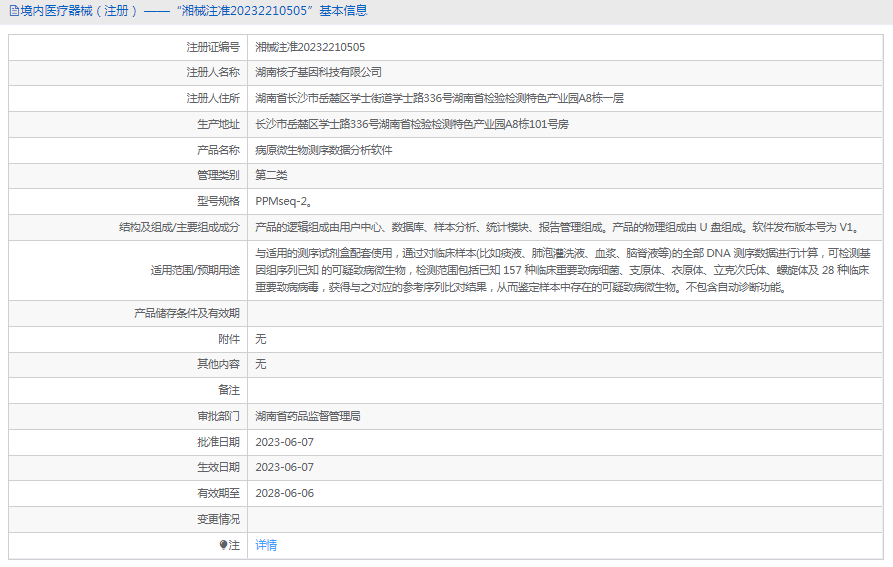Select the 生产地址 value ending A8栋101号房

pyautogui.click(x=412, y=124)
